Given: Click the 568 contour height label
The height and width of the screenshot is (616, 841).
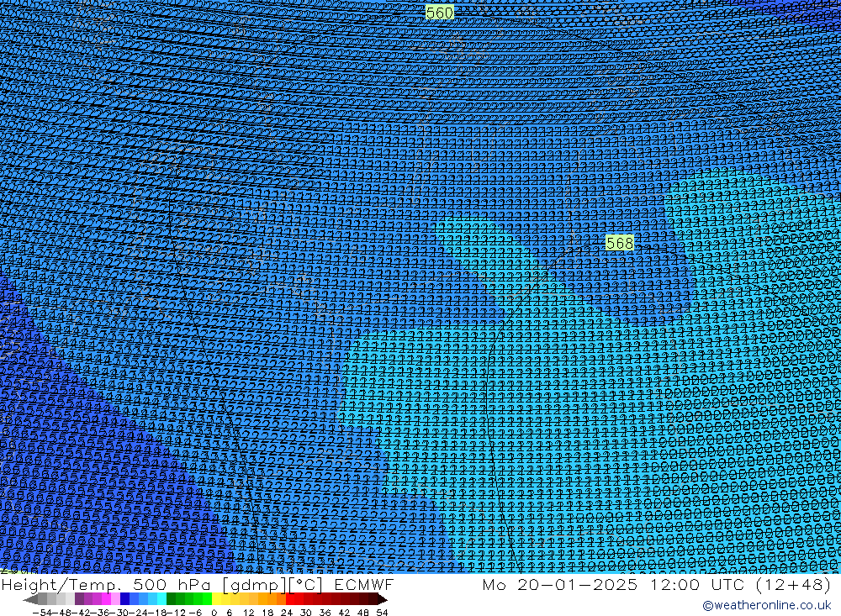Looking at the screenshot, I should [620, 243].
